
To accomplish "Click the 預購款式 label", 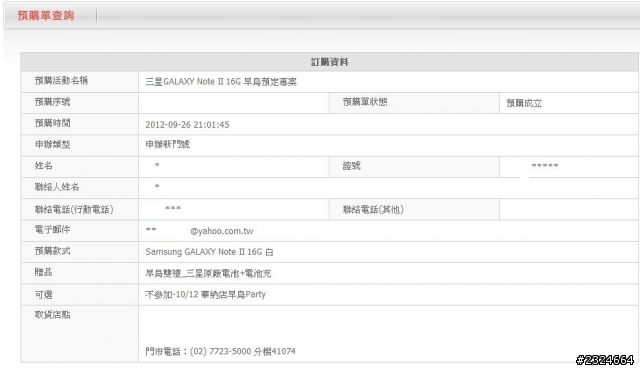I will tap(52, 251).
